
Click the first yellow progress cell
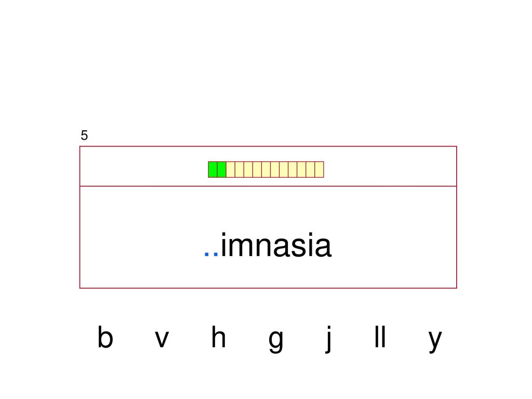pyautogui.click(x=230, y=170)
